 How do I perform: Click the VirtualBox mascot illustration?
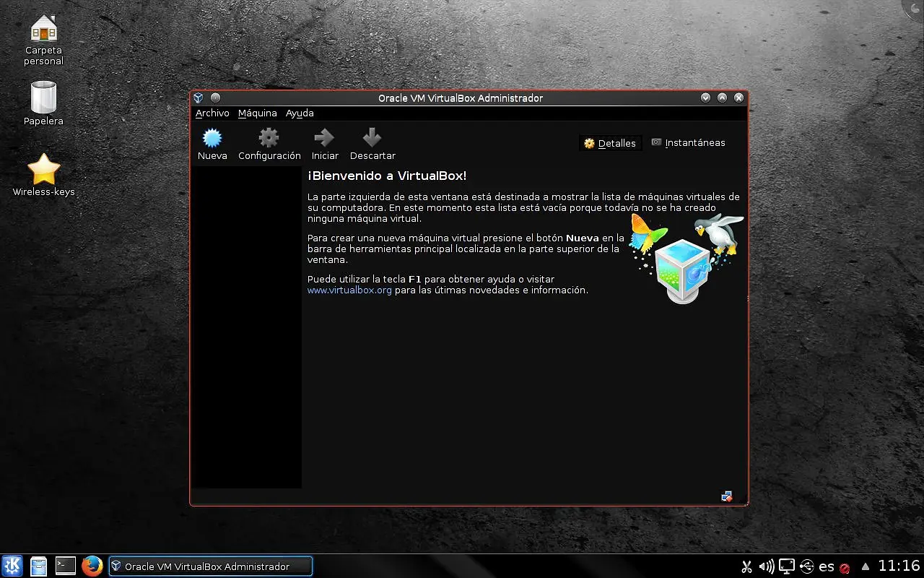click(685, 258)
